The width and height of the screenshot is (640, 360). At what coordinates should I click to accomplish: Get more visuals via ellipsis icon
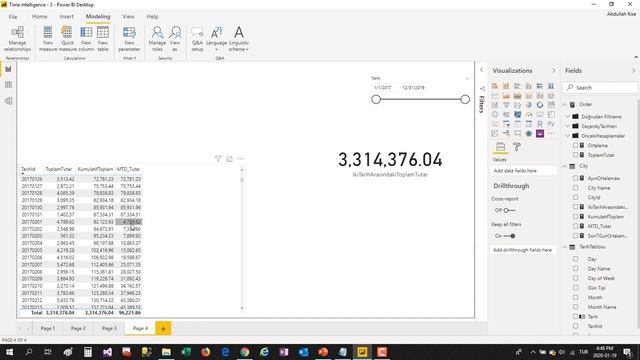click(551, 133)
